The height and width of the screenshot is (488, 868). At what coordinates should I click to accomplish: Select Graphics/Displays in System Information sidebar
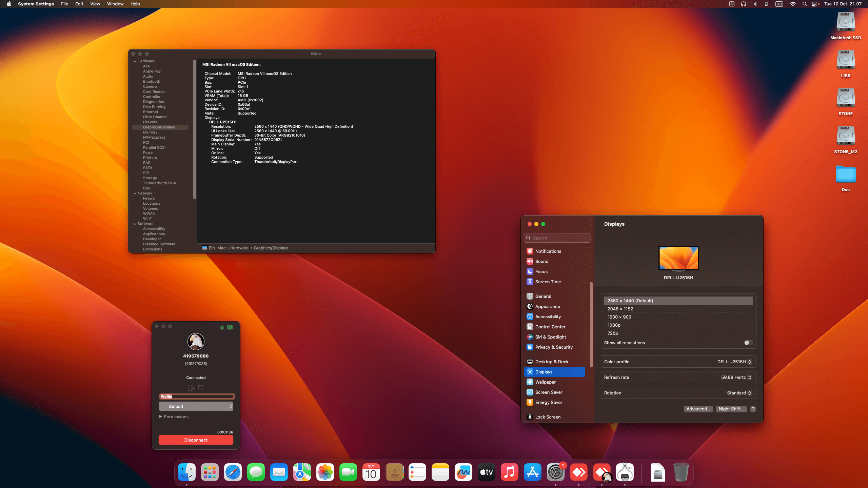(x=159, y=127)
